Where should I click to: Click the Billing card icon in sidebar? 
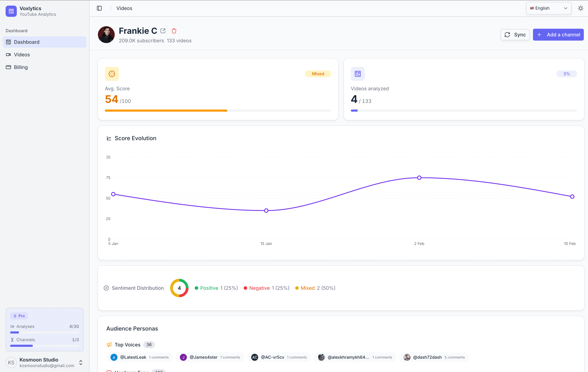pos(9,67)
